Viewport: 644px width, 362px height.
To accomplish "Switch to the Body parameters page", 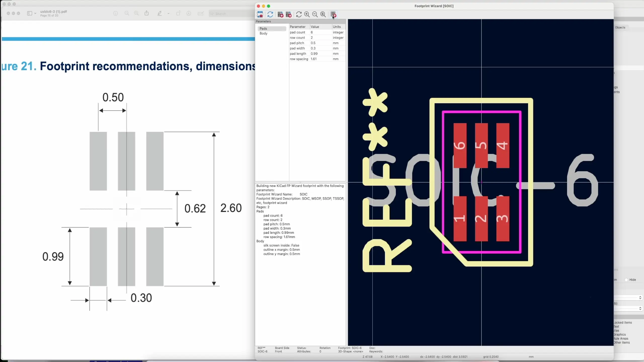I will coord(263,33).
